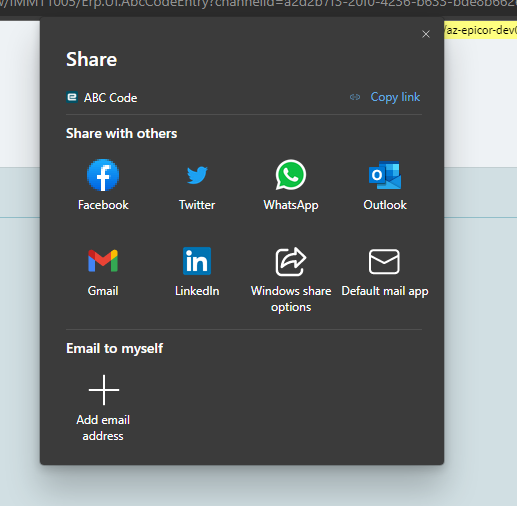This screenshot has width=517, height=506.
Task: Click the browser address bar URL
Action: [x=258, y=4]
